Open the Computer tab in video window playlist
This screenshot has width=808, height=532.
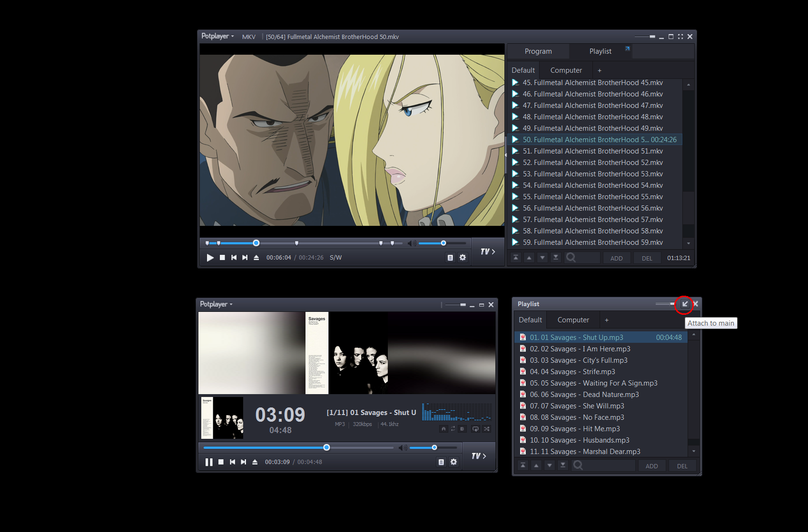pos(566,70)
